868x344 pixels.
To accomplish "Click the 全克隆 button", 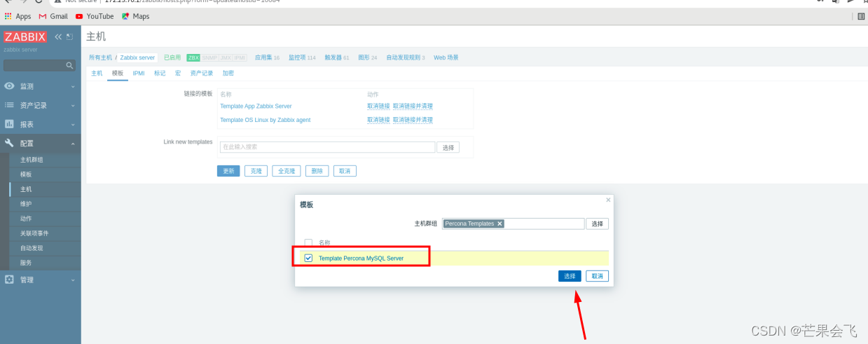I will tap(287, 171).
